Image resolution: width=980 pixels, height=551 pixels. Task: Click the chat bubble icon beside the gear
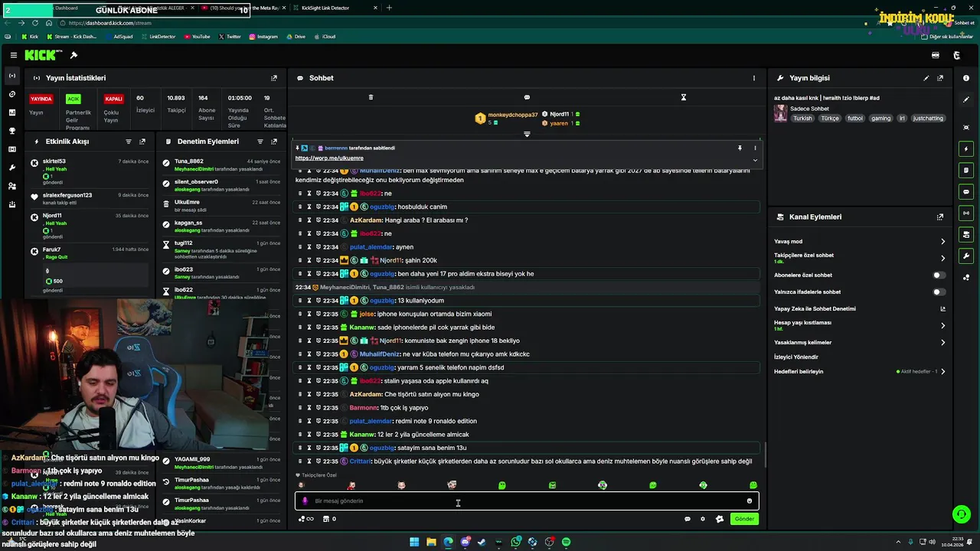(688, 519)
